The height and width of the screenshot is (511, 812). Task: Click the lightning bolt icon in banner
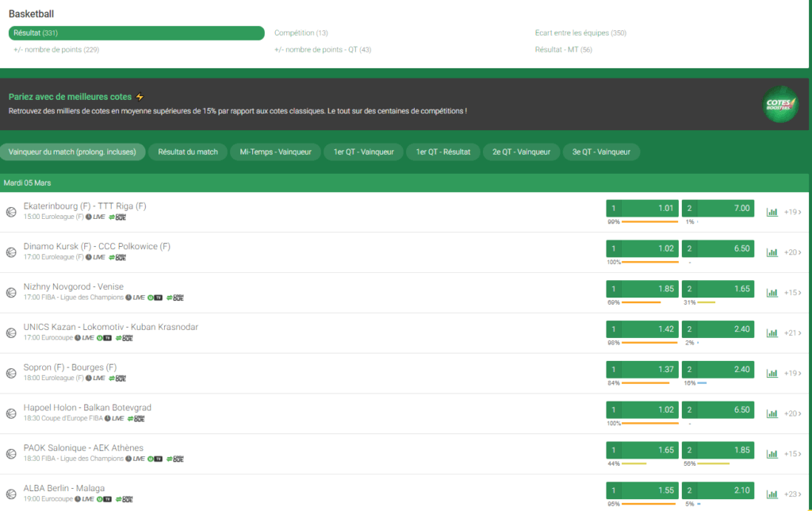tap(140, 96)
